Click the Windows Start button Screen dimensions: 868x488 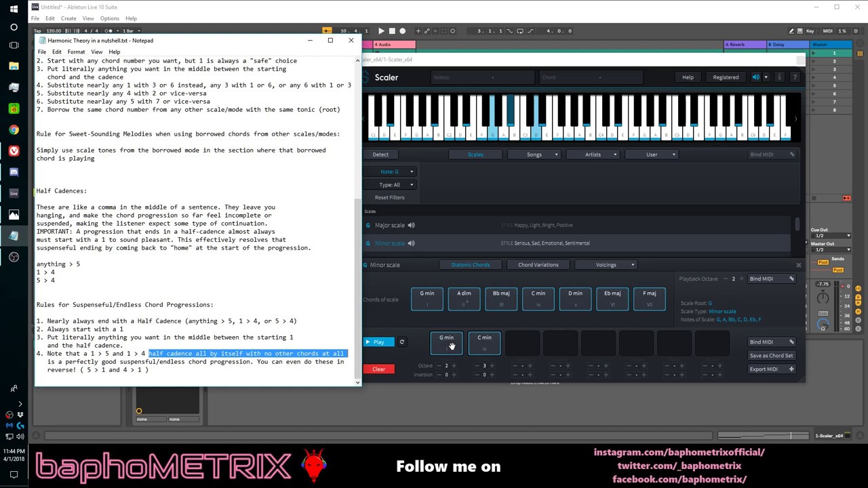click(x=14, y=9)
